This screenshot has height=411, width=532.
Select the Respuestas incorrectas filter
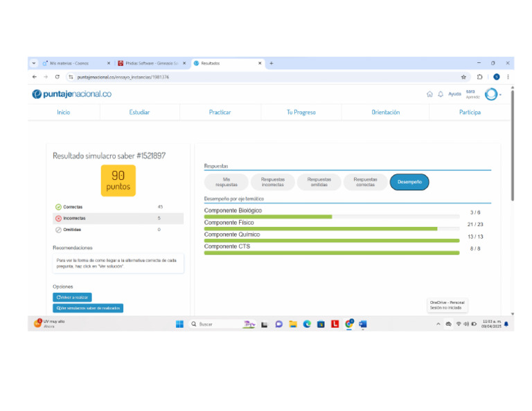pos(272,182)
